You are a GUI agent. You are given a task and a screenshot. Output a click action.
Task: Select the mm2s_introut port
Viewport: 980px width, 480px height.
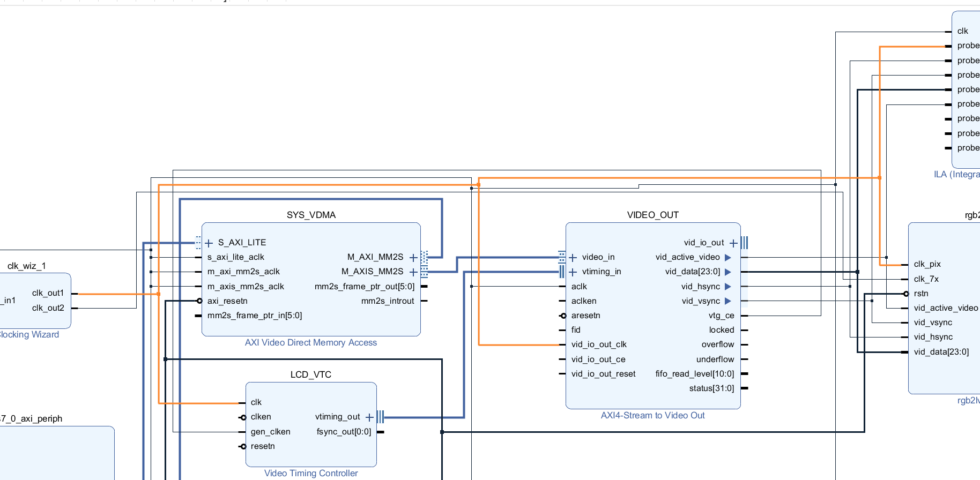[388, 301]
